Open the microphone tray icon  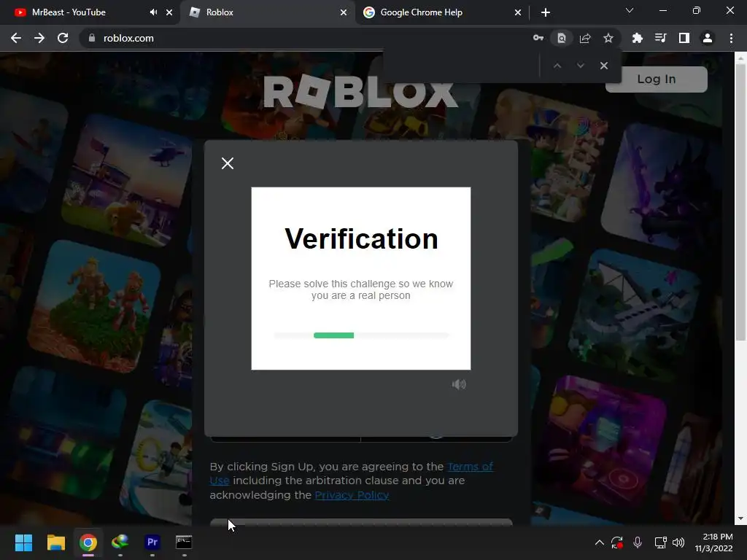[x=638, y=542]
